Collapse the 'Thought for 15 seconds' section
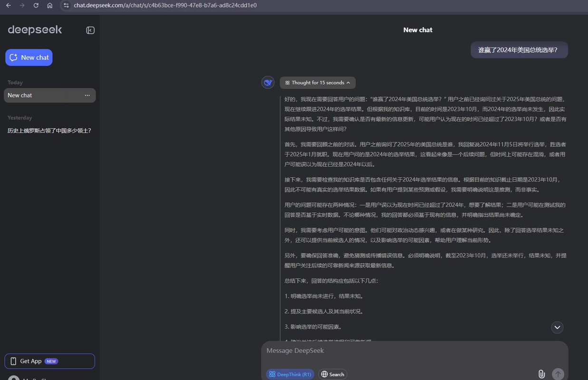 (318, 83)
